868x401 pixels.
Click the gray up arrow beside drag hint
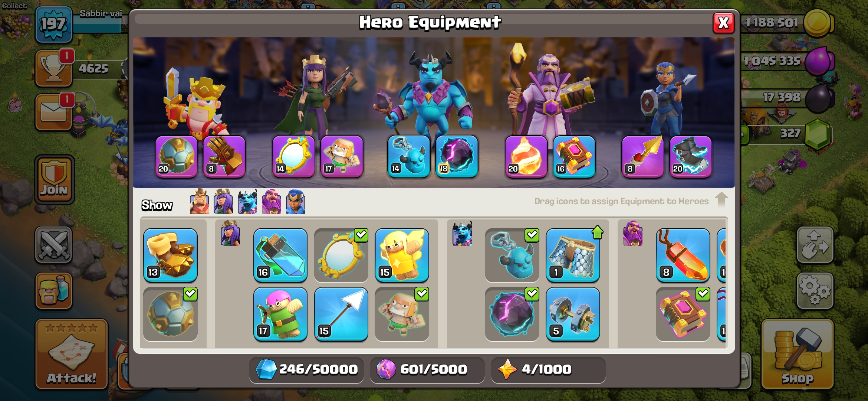721,199
